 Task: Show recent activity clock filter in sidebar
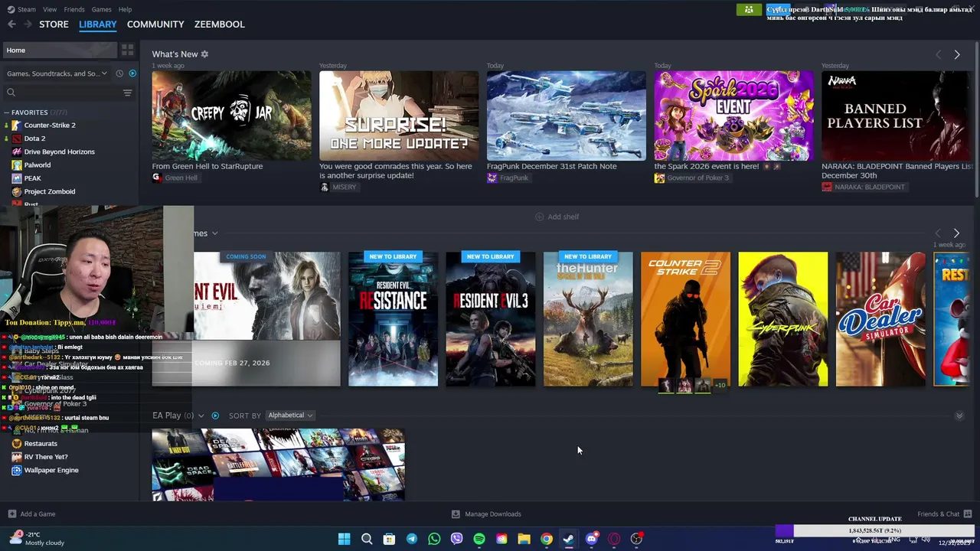[119, 73]
